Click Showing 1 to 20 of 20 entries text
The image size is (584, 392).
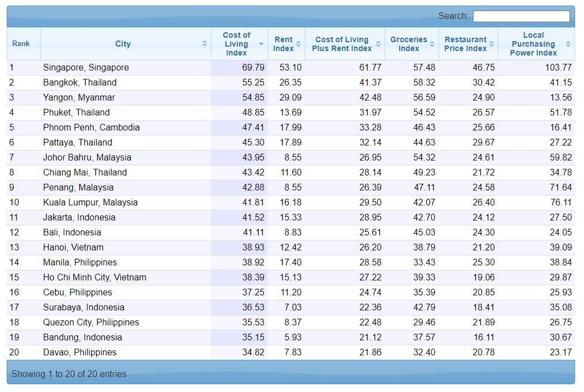coord(69,374)
